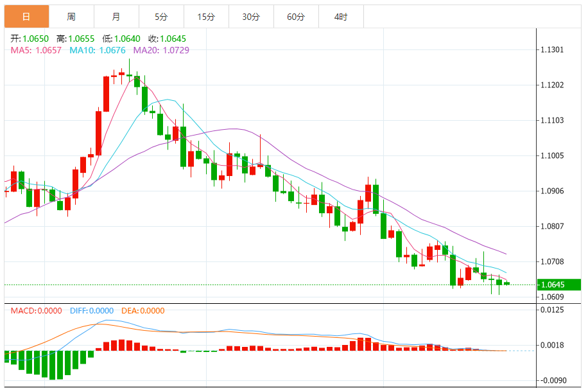Image resolution: width=588 pixels, height=388 pixels.
Task: Click the MA20: 1.0729 label
Action: tap(161, 50)
